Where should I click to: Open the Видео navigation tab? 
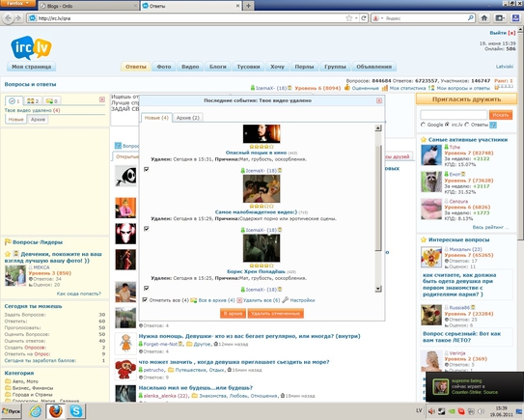pyautogui.click(x=190, y=67)
